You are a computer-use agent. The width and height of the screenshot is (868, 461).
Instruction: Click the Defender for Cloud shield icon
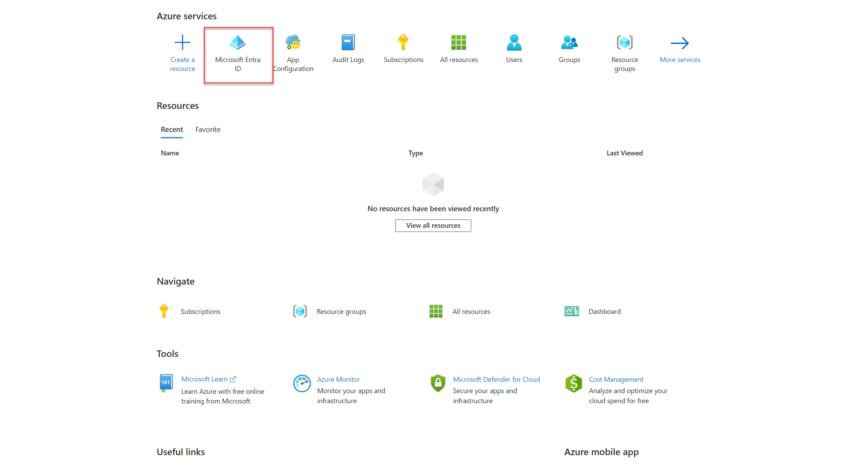[438, 383]
